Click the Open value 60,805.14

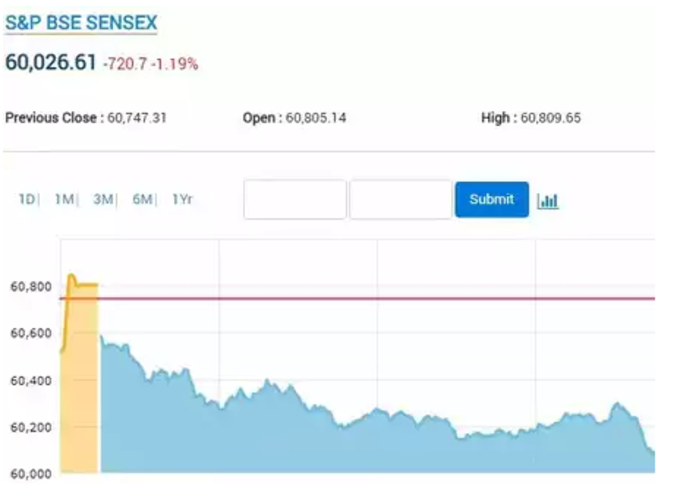(316, 118)
